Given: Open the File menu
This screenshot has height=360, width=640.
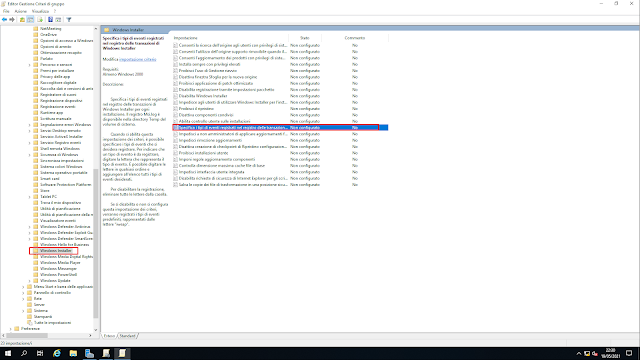Looking at the screenshot, I should coord(6,11).
